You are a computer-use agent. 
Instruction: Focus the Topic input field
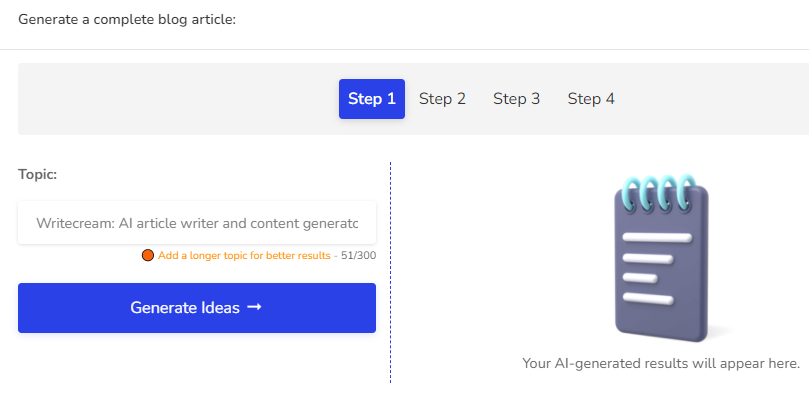[x=197, y=223]
